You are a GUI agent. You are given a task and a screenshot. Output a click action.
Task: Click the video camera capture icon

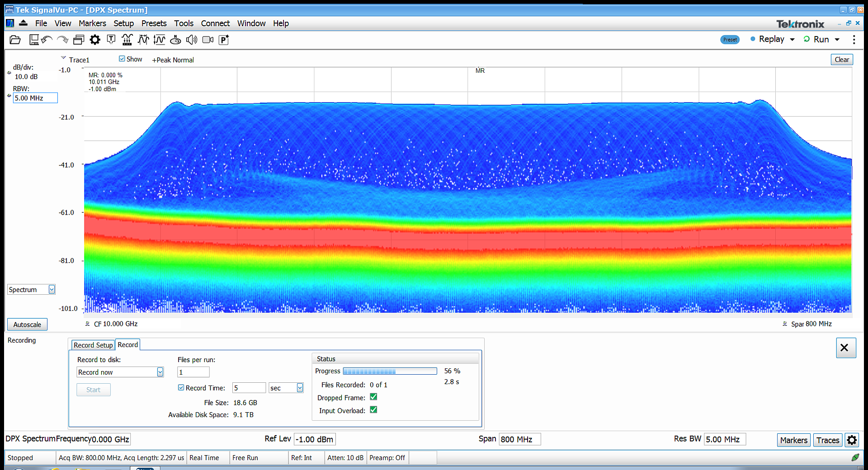(207, 40)
